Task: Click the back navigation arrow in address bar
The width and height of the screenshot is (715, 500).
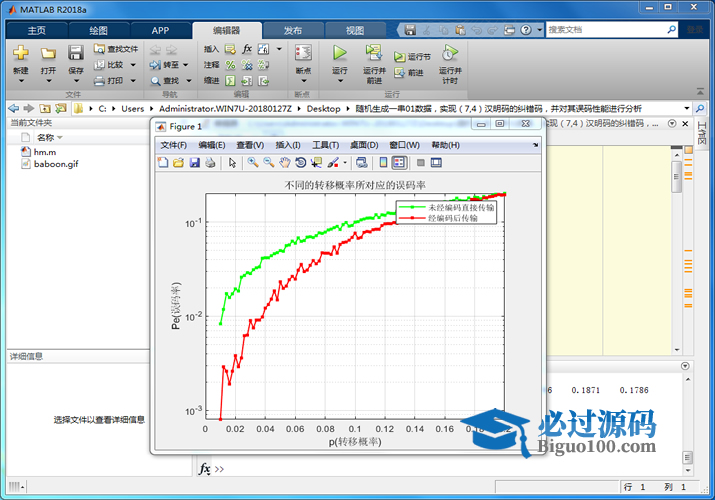Action: [14, 108]
